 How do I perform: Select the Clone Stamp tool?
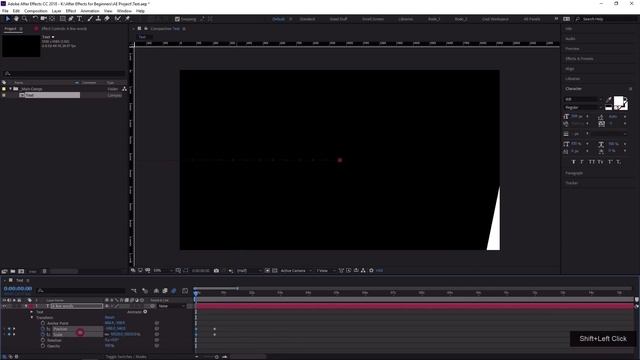pos(98,19)
